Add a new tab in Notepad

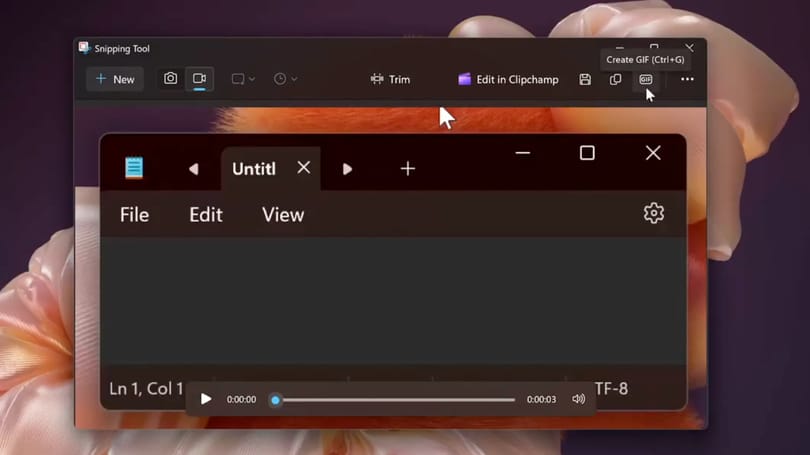(x=408, y=168)
